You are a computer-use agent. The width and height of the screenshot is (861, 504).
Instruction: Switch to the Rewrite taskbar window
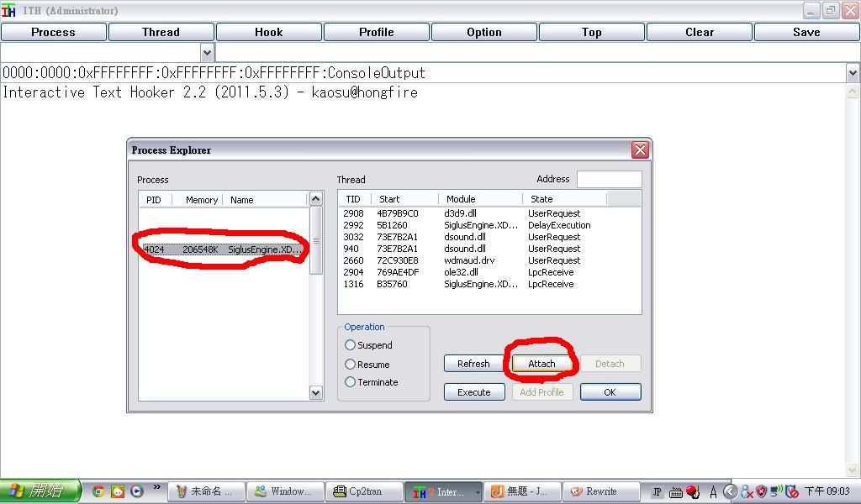click(595, 491)
